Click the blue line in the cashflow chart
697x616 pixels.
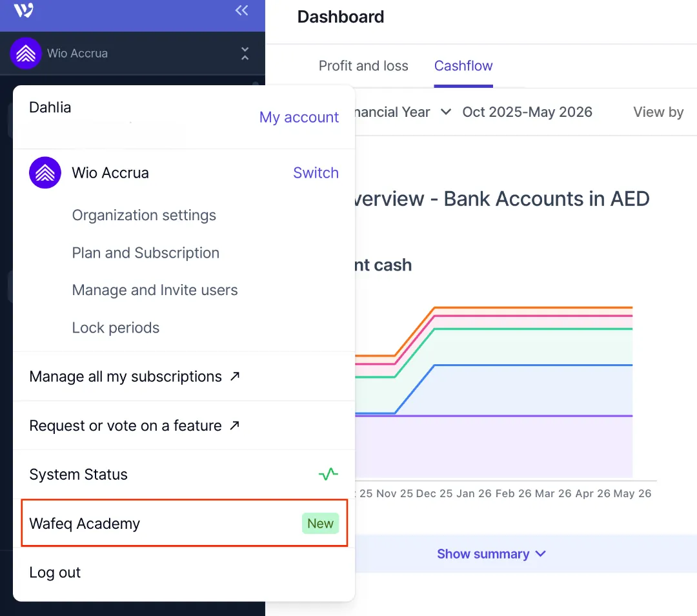pos(534,365)
